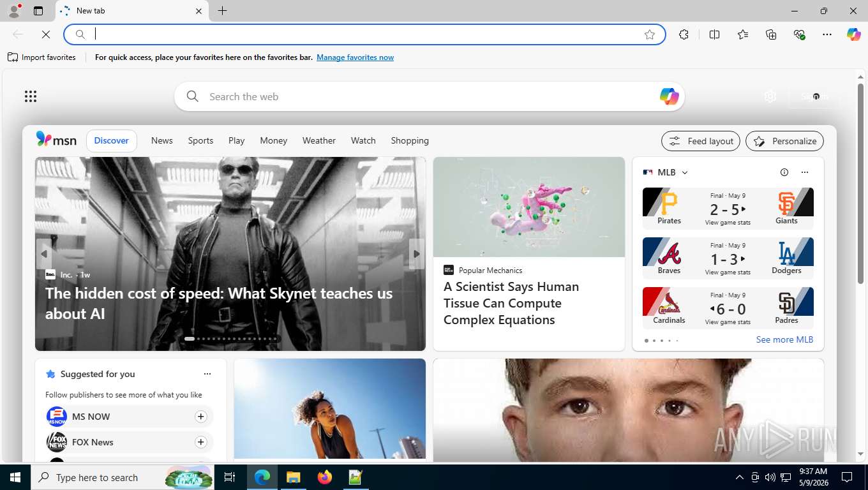This screenshot has height=490, width=868.
Task: Open the Skynet AI headline
Action: pyautogui.click(x=219, y=304)
